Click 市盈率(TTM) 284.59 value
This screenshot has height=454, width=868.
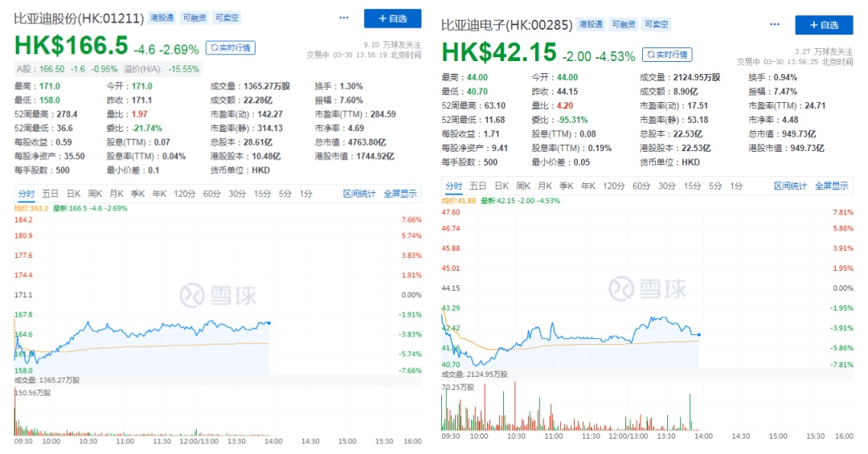point(383,114)
